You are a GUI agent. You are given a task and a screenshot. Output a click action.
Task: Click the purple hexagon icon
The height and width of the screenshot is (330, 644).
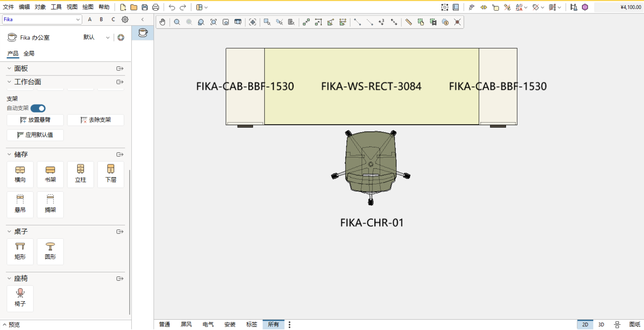585,7
